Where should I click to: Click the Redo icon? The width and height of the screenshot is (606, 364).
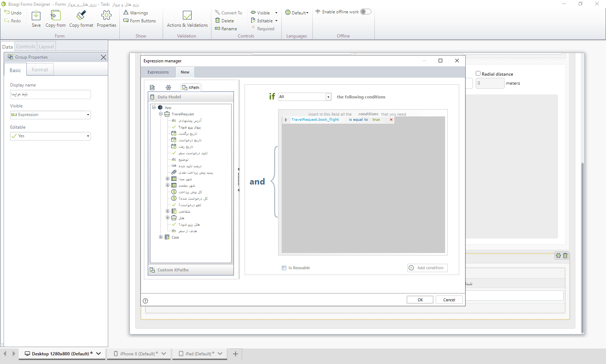coord(7,21)
